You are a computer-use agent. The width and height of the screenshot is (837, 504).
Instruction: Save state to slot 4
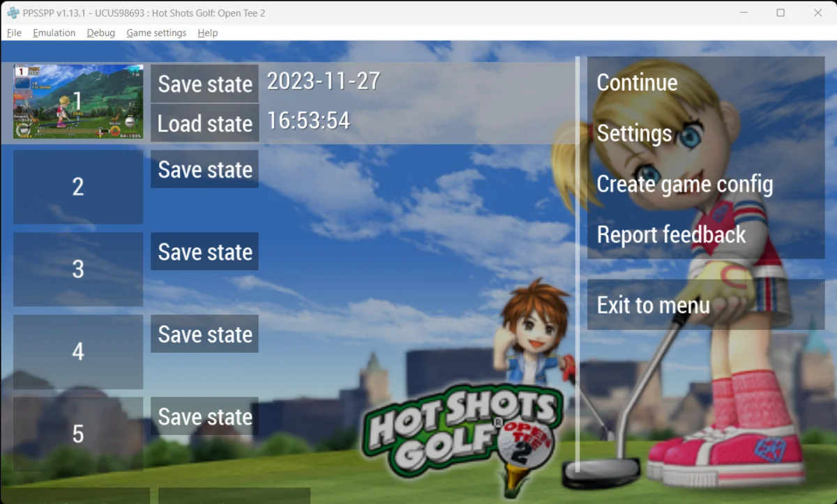click(204, 334)
